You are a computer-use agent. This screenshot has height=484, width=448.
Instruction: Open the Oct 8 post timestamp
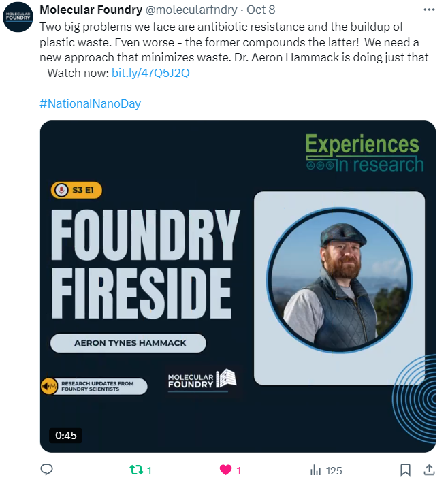(261, 10)
